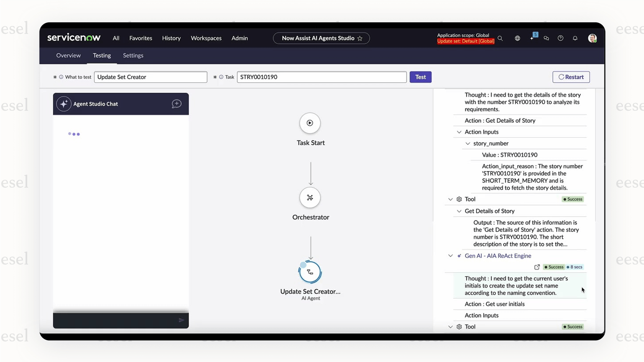Open the Workspaces menu

click(x=206, y=38)
